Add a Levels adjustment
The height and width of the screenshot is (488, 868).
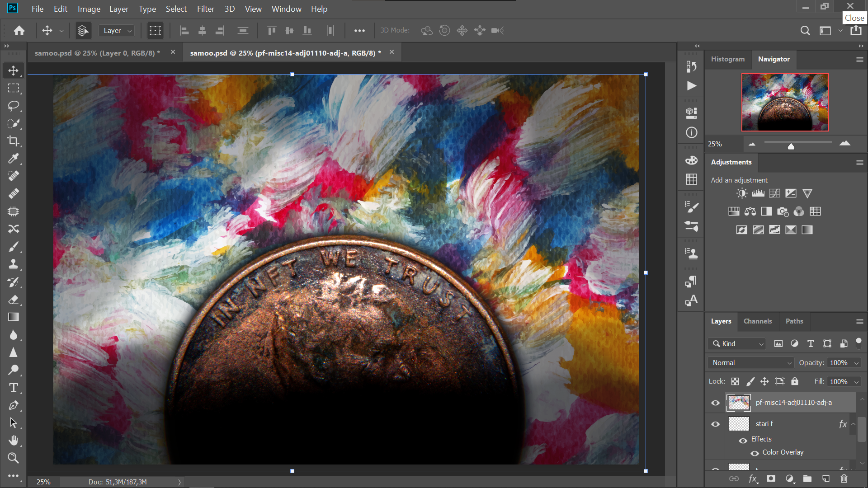pyautogui.click(x=758, y=193)
